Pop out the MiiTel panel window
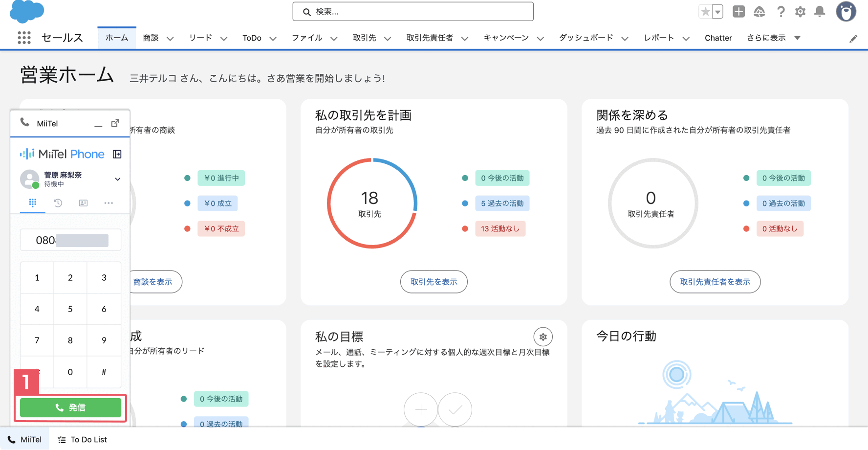This screenshot has height=450, width=868. [115, 123]
